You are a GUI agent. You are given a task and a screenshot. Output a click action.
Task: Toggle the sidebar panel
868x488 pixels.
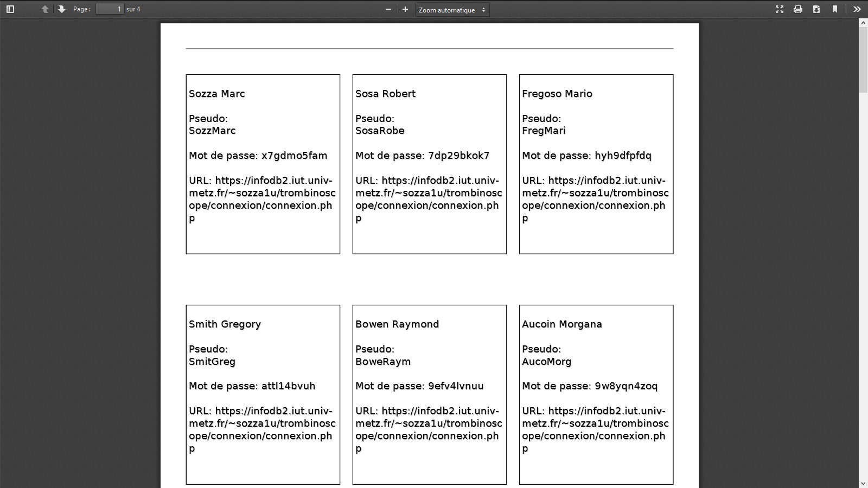click(10, 9)
